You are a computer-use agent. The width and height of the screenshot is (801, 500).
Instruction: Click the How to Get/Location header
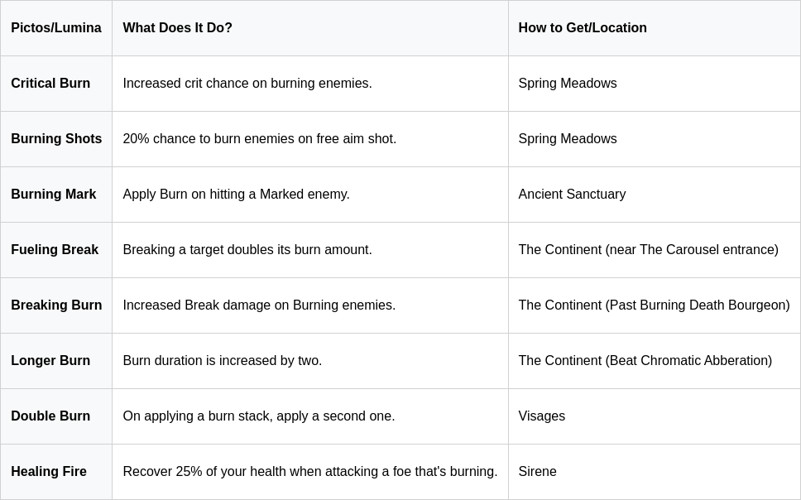582,28
